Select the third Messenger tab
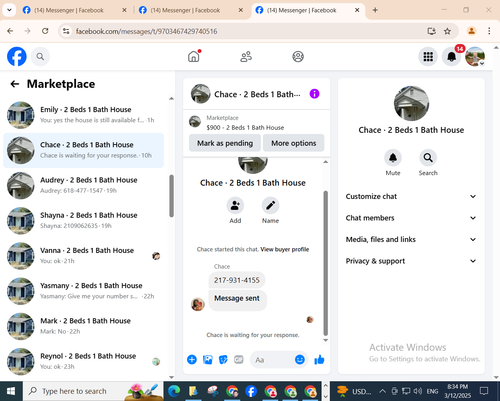The width and height of the screenshot is (500, 401). (x=307, y=10)
